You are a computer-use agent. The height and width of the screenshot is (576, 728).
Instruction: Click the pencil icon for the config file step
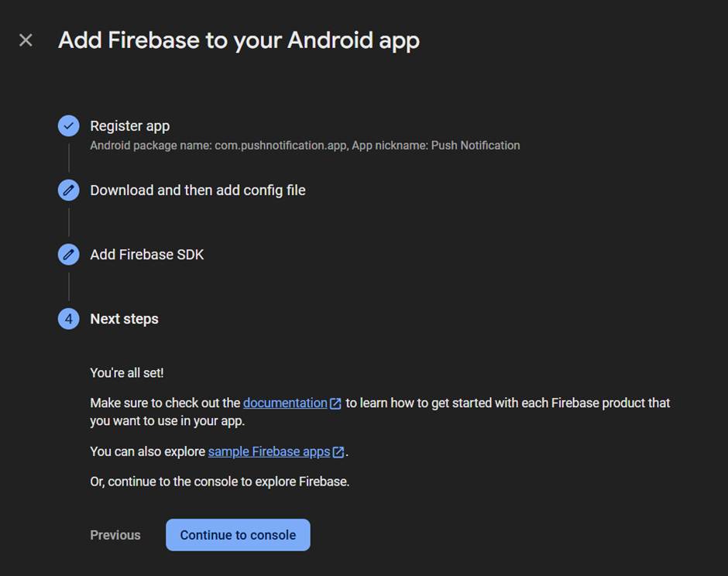tap(69, 190)
